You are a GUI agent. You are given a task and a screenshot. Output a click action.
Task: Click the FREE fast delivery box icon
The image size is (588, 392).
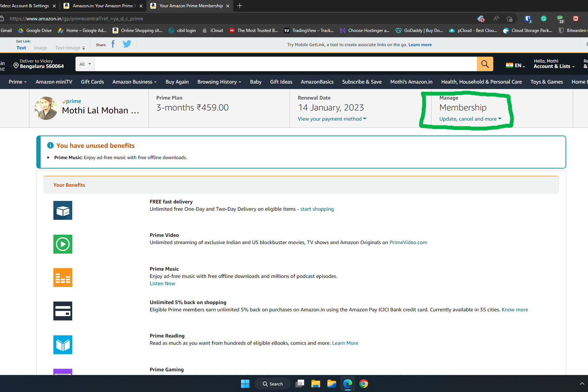point(63,210)
